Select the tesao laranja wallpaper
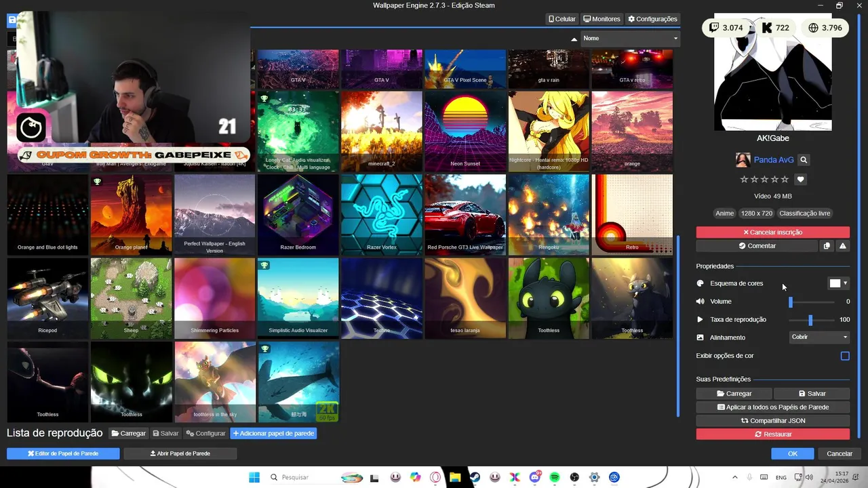868x488 pixels. pyautogui.click(x=465, y=298)
